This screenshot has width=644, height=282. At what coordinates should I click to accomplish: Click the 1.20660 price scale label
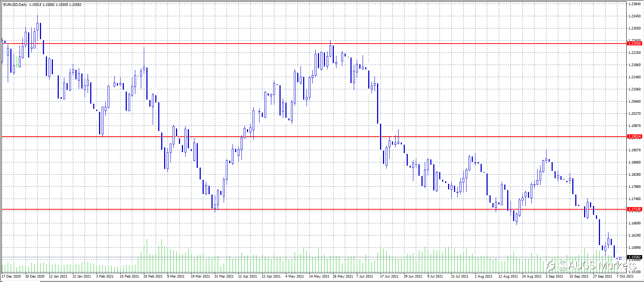[635, 102]
